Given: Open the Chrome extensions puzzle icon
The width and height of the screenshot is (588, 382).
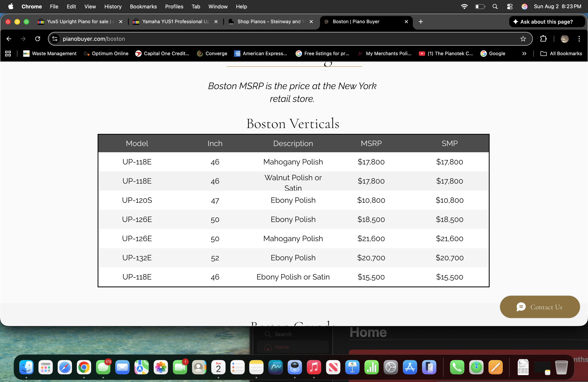Looking at the screenshot, I should [543, 39].
